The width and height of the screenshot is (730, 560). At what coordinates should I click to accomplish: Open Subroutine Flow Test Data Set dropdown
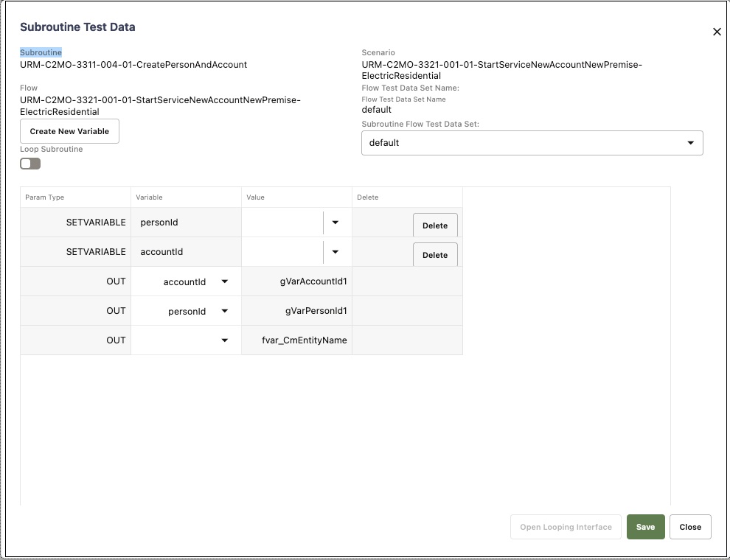532,143
